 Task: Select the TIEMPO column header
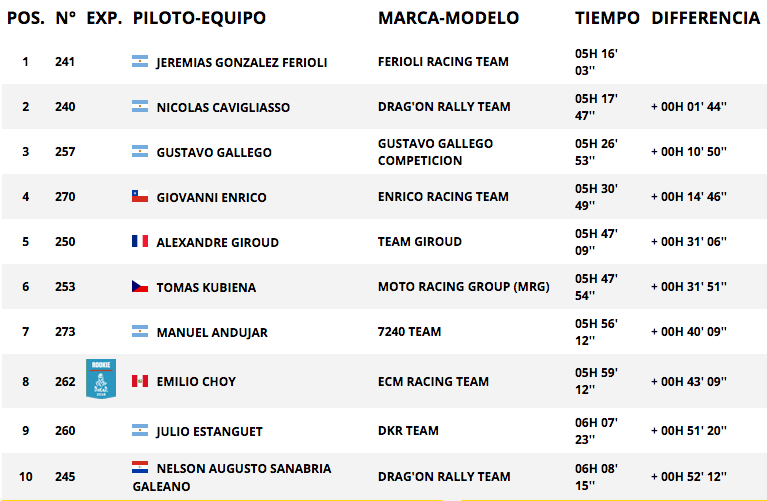click(607, 18)
